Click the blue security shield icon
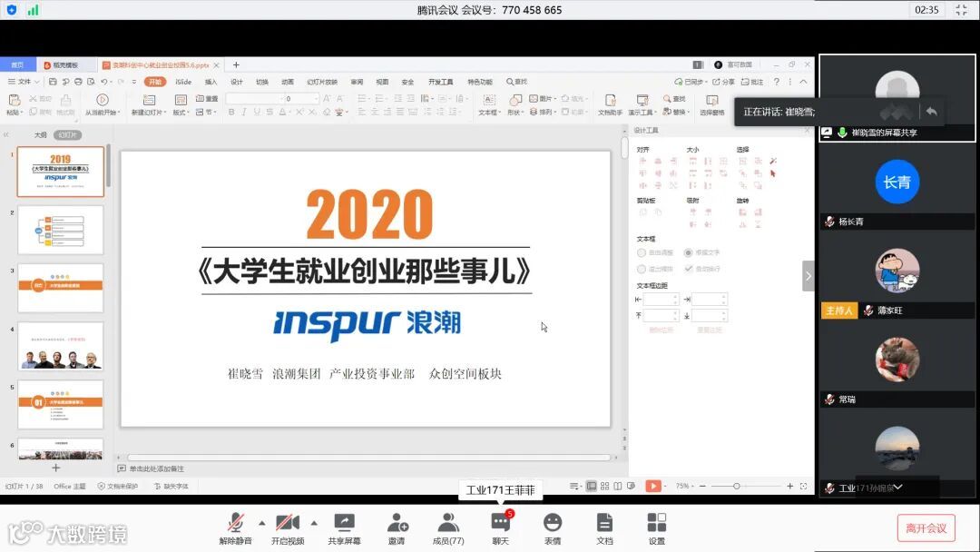The image size is (980, 552). 11,9
